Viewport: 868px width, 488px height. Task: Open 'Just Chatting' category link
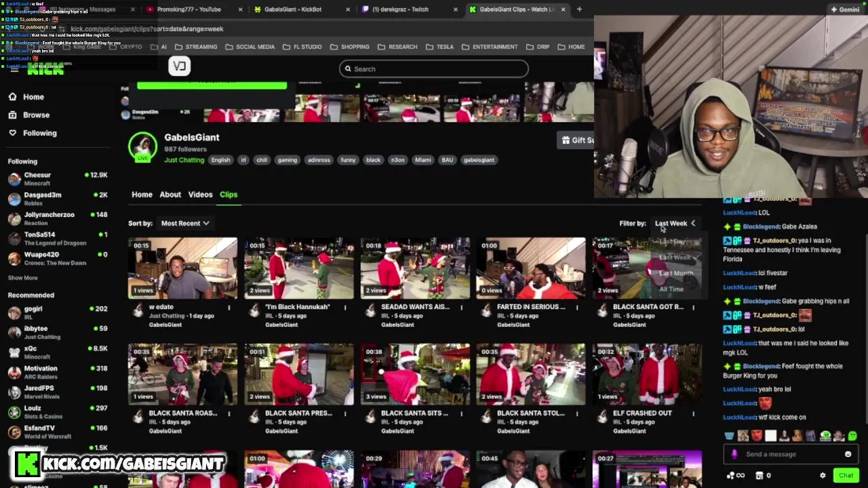[x=184, y=160]
